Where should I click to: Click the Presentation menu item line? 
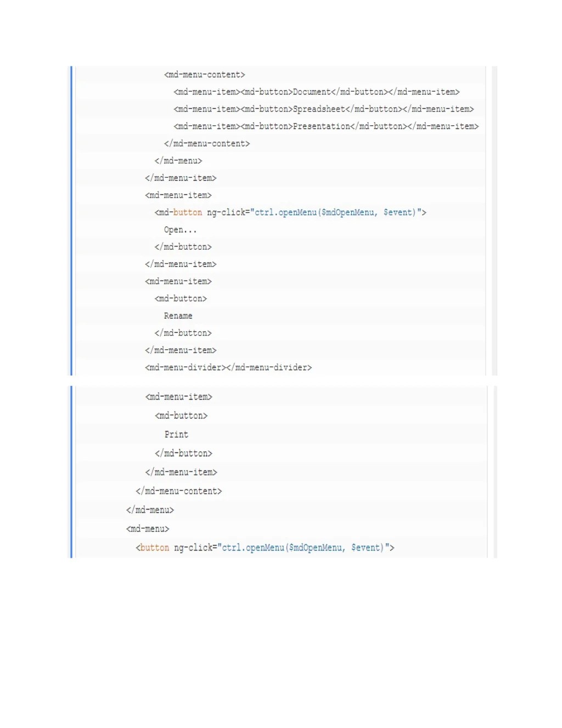tap(327, 126)
